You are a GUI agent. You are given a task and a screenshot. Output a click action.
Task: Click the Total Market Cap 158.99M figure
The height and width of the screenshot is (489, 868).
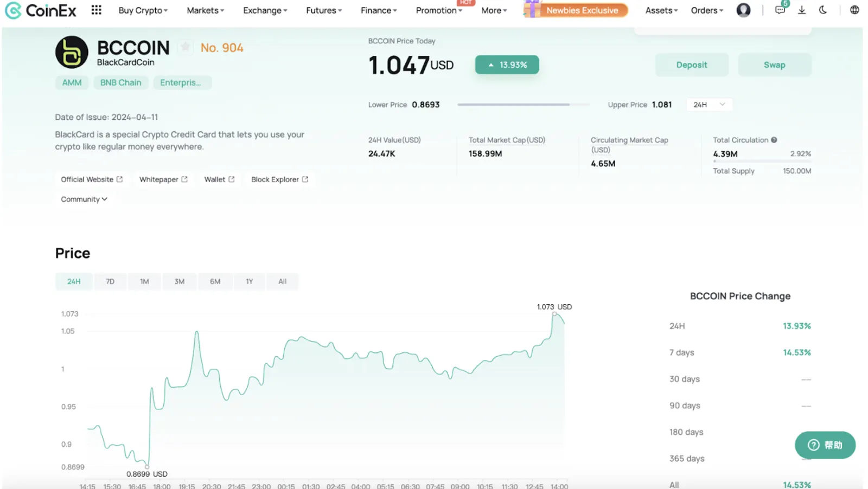(486, 154)
